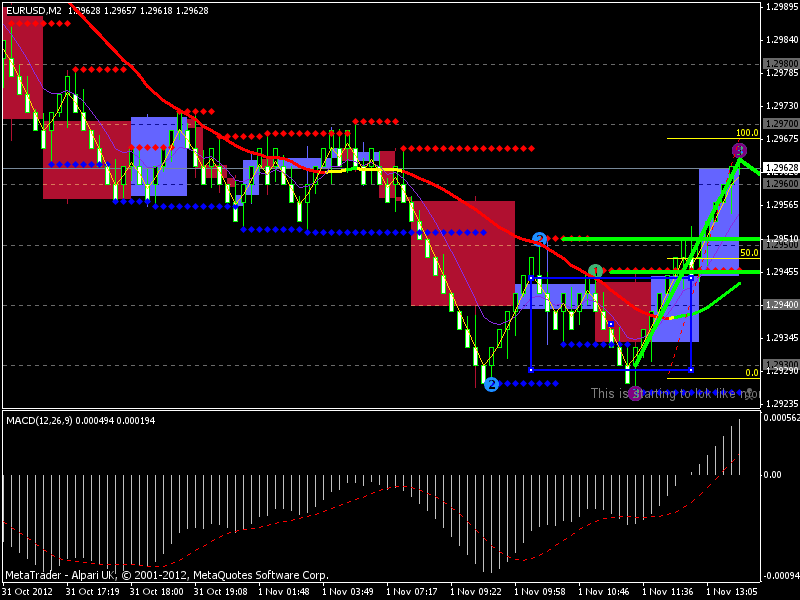Screen dimensions: 800x600
Task: Click the blue circle 2 marker at the swing low
Action: click(x=491, y=384)
